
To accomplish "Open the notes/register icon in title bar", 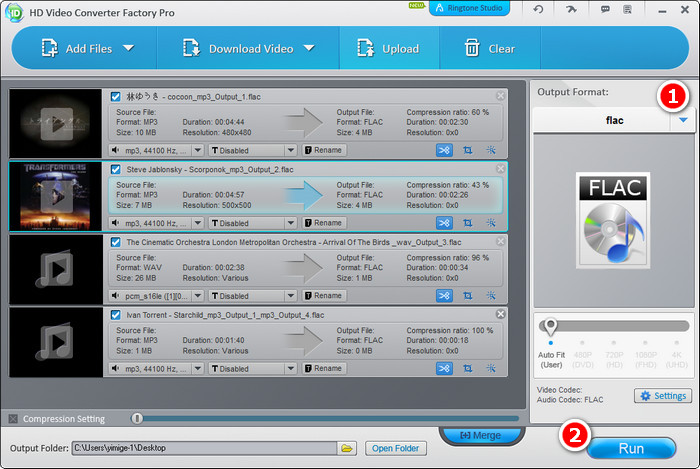I will point(627,9).
